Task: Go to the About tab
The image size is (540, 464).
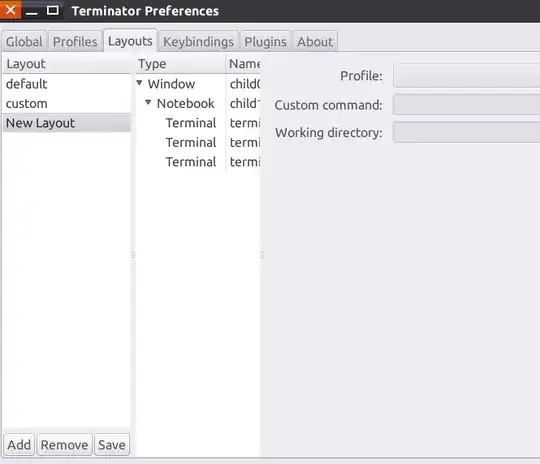Action: (x=315, y=42)
